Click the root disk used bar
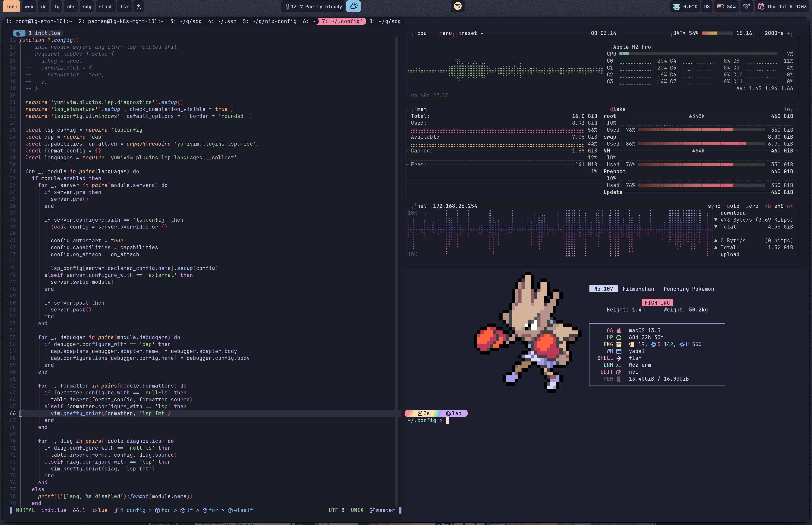Screen dimensions: 812x525 click(x=701, y=130)
